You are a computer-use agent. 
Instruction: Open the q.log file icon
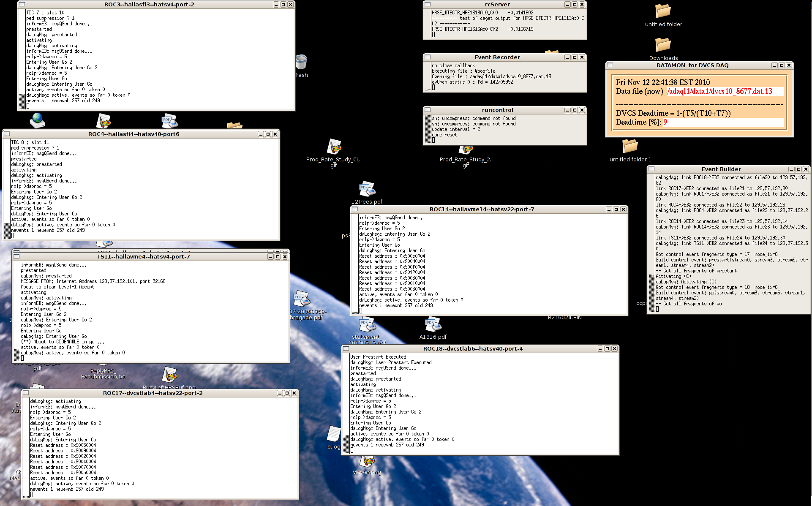click(333, 434)
